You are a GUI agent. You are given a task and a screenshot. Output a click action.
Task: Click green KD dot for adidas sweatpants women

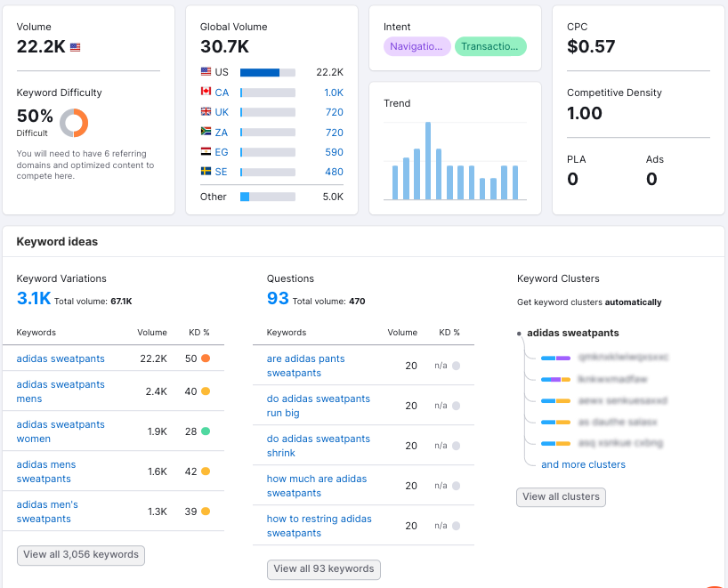pyautogui.click(x=206, y=431)
